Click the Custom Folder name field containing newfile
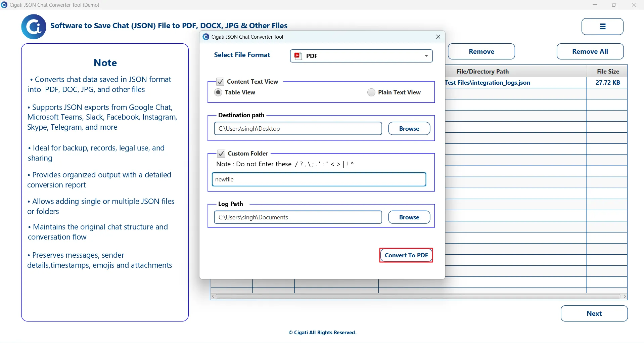The height and width of the screenshot is (343, 644). tap(319, 179)
